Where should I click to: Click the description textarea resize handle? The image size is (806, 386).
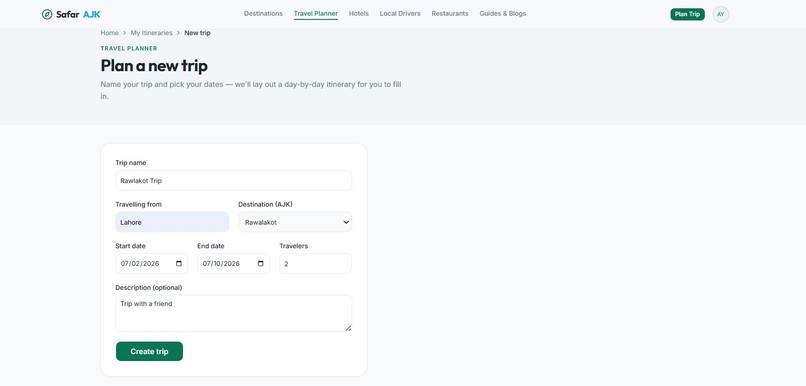348,328
